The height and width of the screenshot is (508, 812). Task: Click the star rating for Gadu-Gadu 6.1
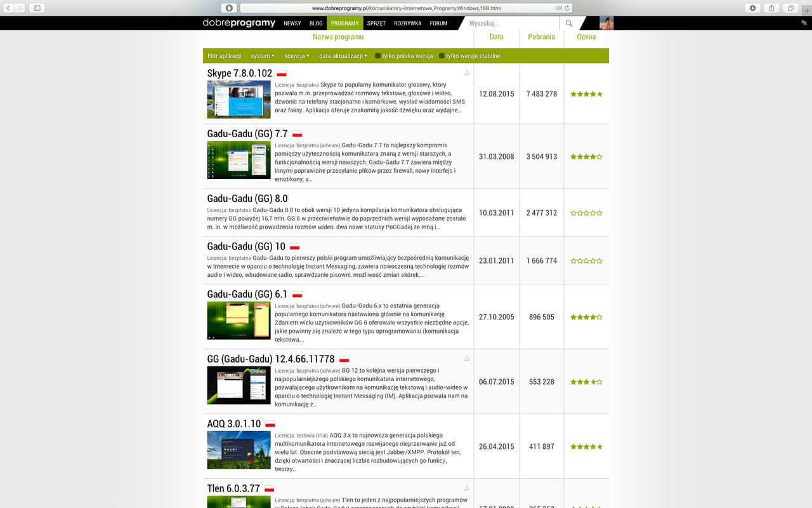[586, 317]
